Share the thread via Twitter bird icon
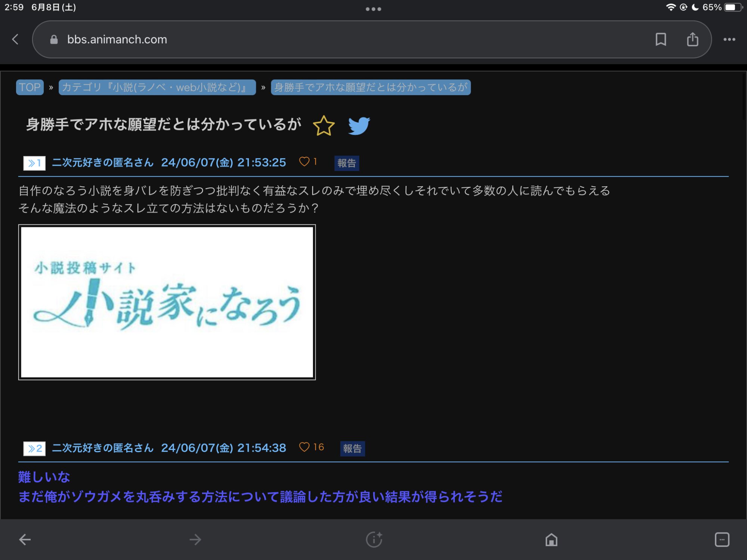 (x=359, y=125)
